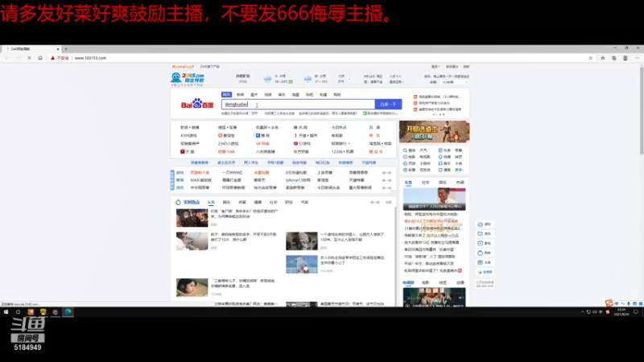
Task: Click the not-secure warning triangle icon
Action: click(x=52, y=58)
